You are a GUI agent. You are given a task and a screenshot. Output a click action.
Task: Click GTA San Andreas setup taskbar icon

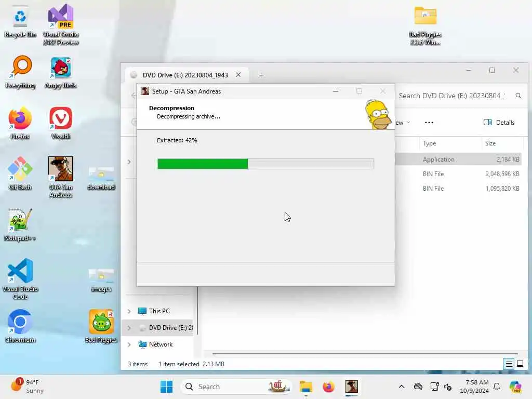pos(352,387)
